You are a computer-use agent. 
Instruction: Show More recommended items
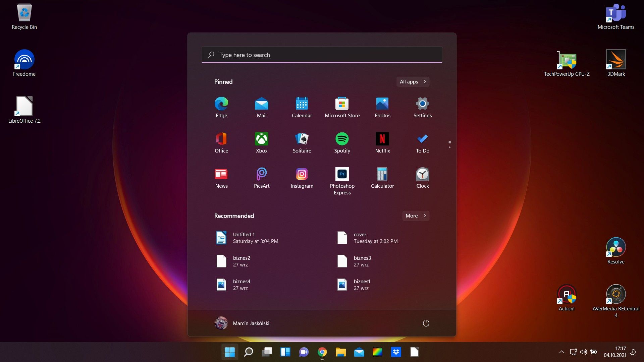tap(416, 216)
